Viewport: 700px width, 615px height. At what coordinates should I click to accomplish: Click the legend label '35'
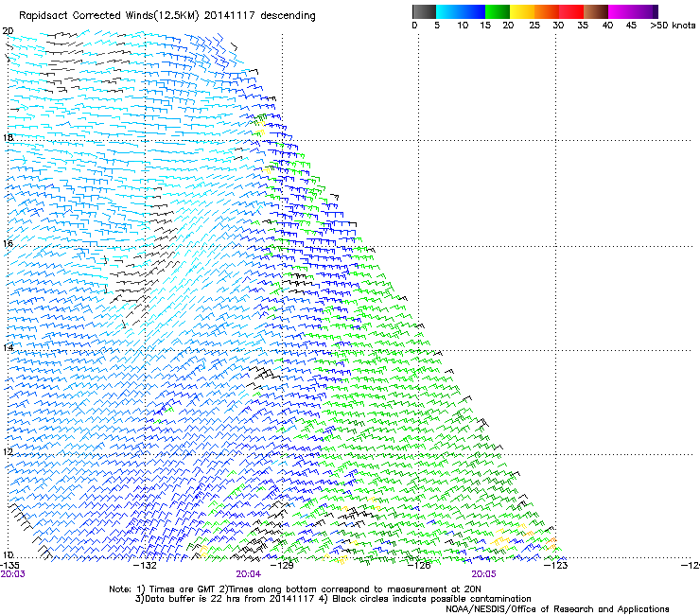(583, 26)
